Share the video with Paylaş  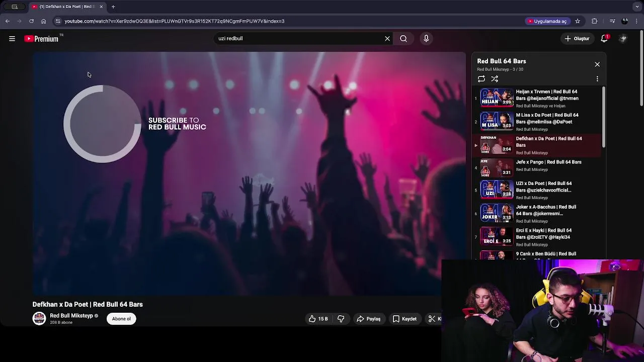tap(368, 319)
